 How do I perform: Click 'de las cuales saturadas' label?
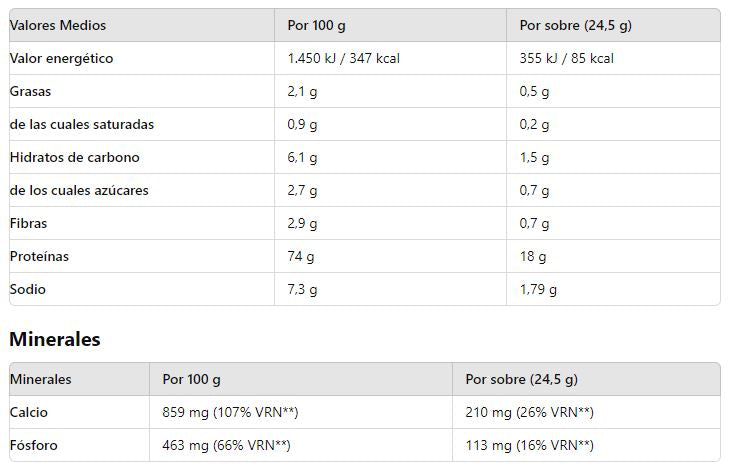pos(81,124)
